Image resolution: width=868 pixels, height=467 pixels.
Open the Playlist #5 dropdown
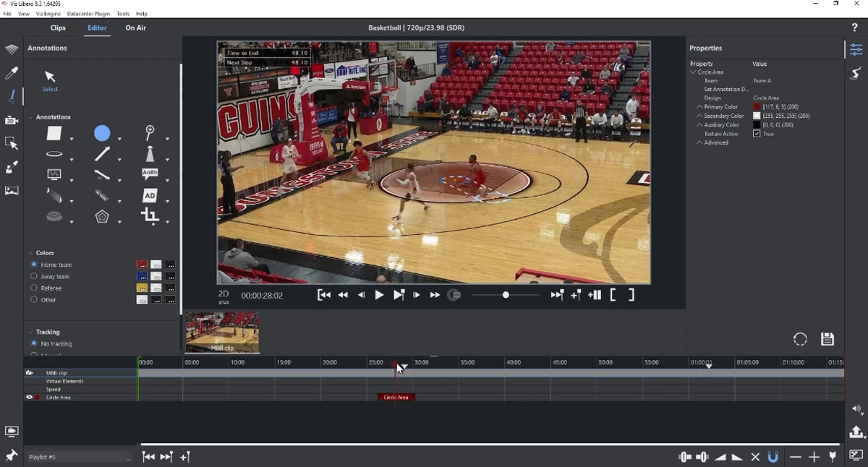pos(80,458)
